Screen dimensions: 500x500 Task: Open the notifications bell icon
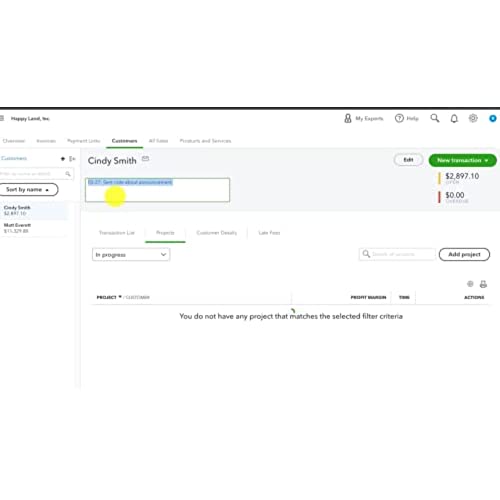click(454, 118)
